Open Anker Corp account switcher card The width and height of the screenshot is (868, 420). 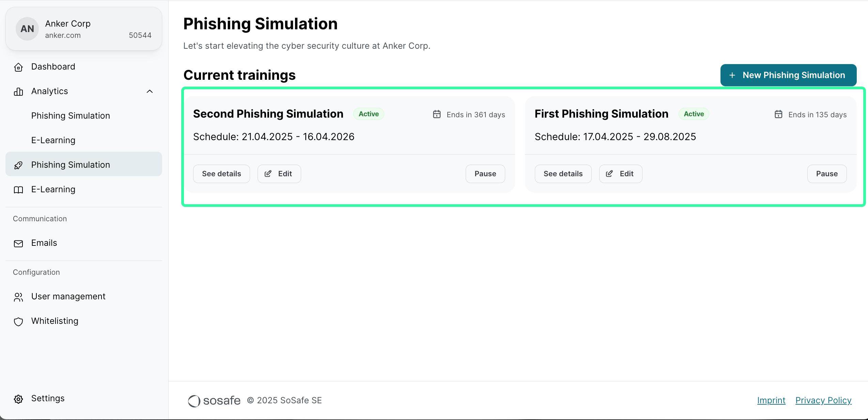pyautogui.click(x=84, y=29)
